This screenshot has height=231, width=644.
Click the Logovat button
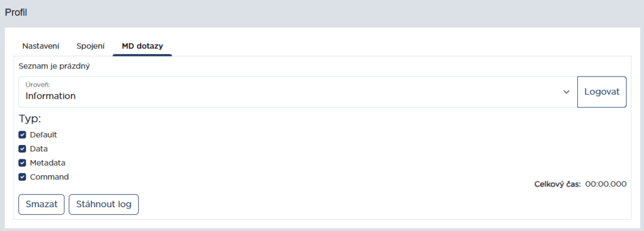[x=602, y=92]
